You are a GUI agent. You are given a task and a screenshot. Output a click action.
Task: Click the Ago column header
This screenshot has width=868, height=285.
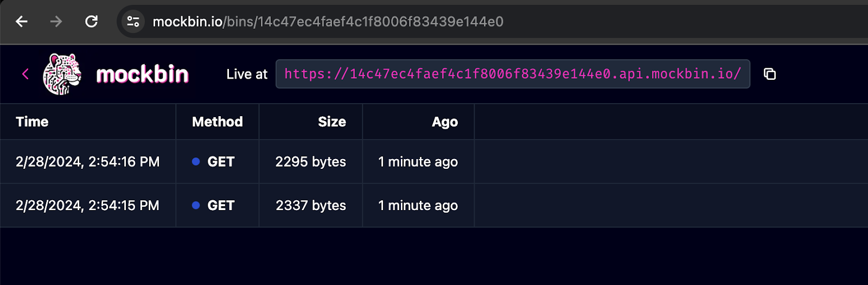click(445, 122)
